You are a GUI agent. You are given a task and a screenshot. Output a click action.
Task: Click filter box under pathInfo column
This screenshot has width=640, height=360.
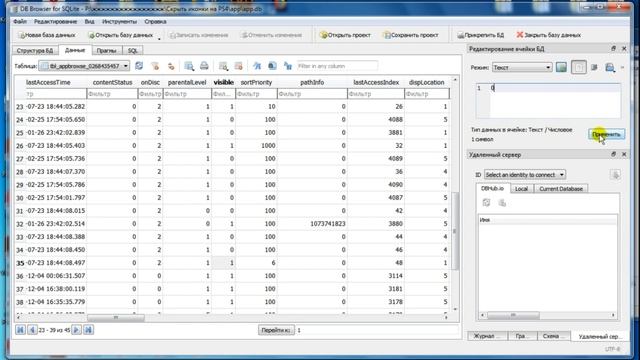[x=312, y=94]
